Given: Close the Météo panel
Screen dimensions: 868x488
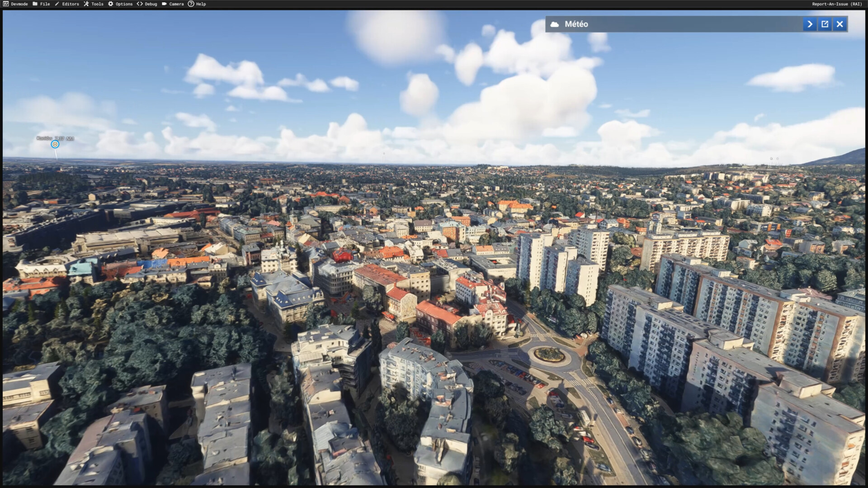Looking at the screenshot, I should 840,24.
